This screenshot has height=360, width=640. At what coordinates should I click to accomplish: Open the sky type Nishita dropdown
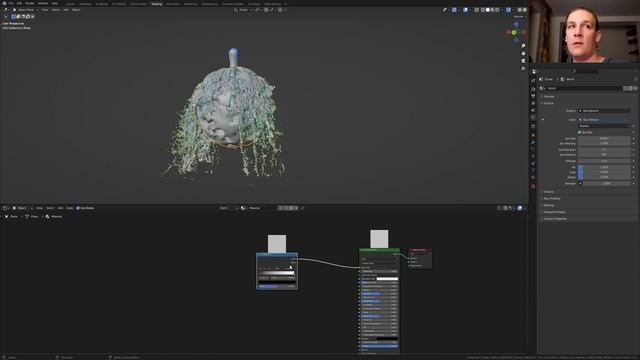pyautogui.click(x=604, y=126)
